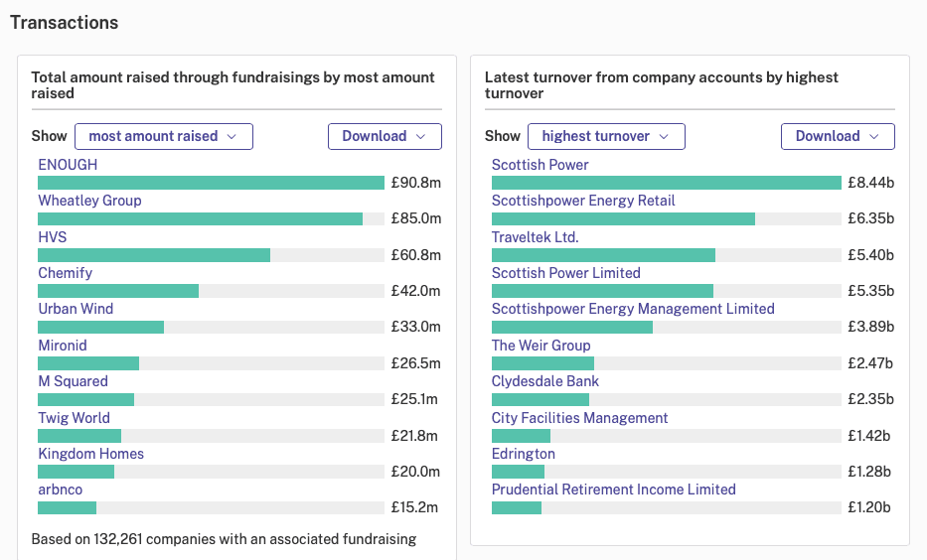Open the 'most amount raised' dropdown

click(164, 136)
